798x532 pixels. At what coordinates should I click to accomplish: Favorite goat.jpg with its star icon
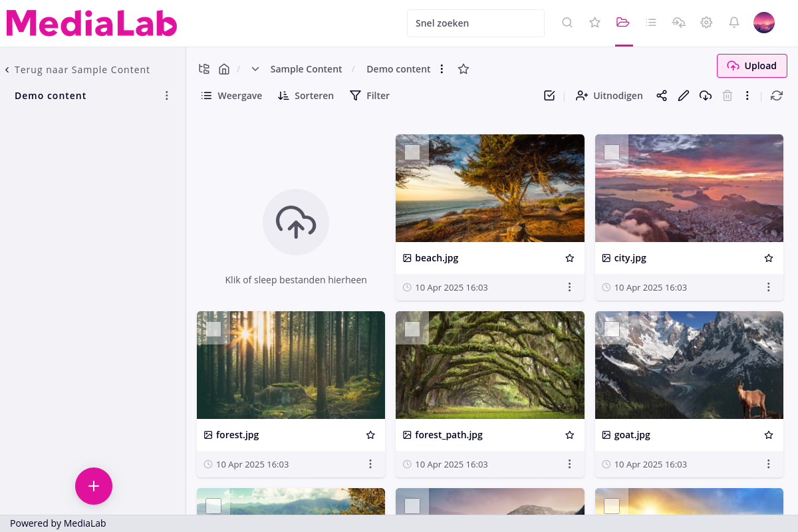pos(769,435)
